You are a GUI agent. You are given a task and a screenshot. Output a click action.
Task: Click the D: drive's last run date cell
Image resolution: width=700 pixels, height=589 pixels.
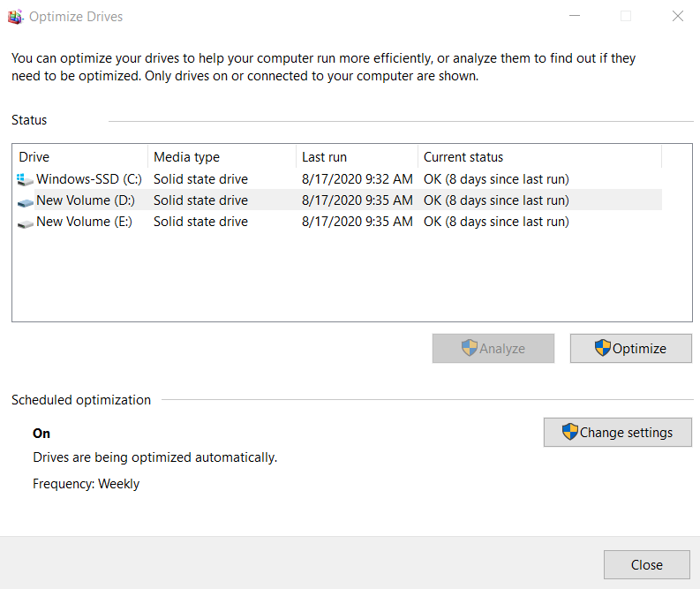tap(357, 200)
